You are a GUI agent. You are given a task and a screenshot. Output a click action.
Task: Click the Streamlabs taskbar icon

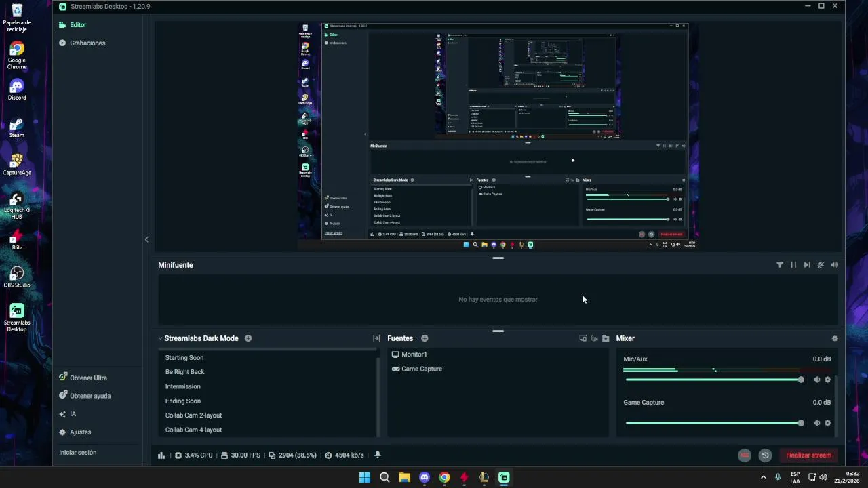pos(504,477)
